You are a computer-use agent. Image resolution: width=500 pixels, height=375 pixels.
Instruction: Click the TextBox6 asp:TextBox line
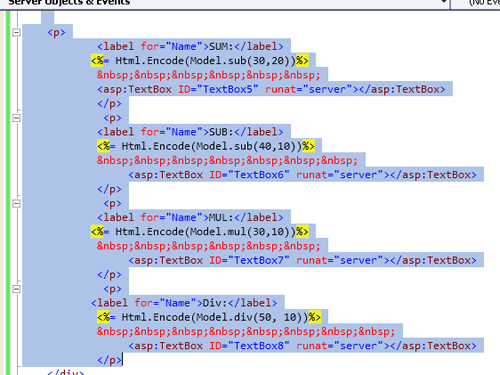click(x=303, y=175)
